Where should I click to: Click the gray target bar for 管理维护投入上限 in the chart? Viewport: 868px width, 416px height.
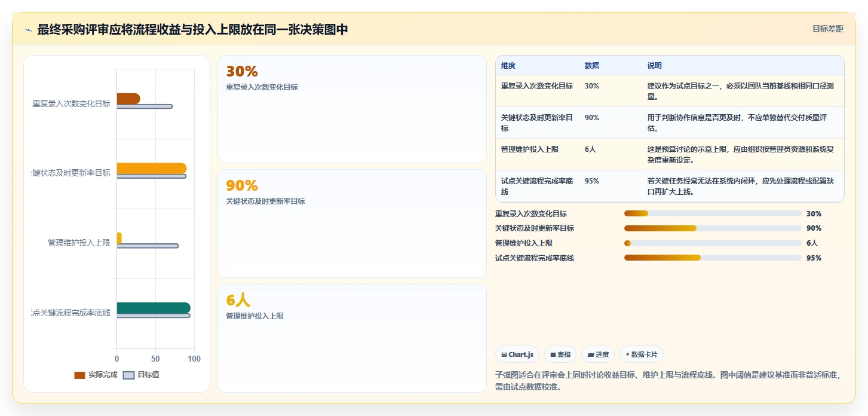tap(148, 246)
